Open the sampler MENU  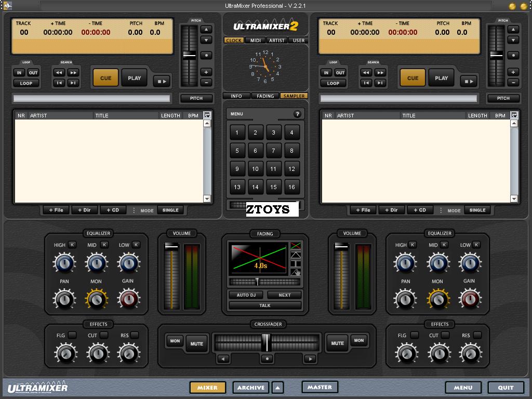pyautogui.click(x=237, y=114)
